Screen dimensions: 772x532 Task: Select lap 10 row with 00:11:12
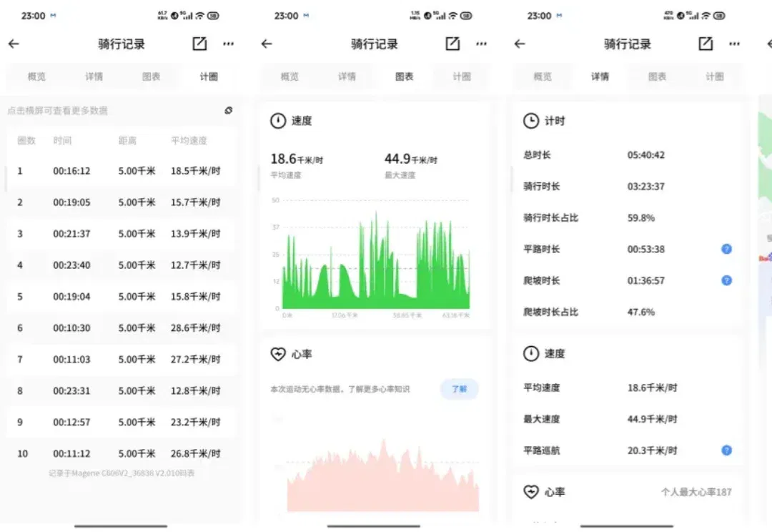tap(121, 453)
